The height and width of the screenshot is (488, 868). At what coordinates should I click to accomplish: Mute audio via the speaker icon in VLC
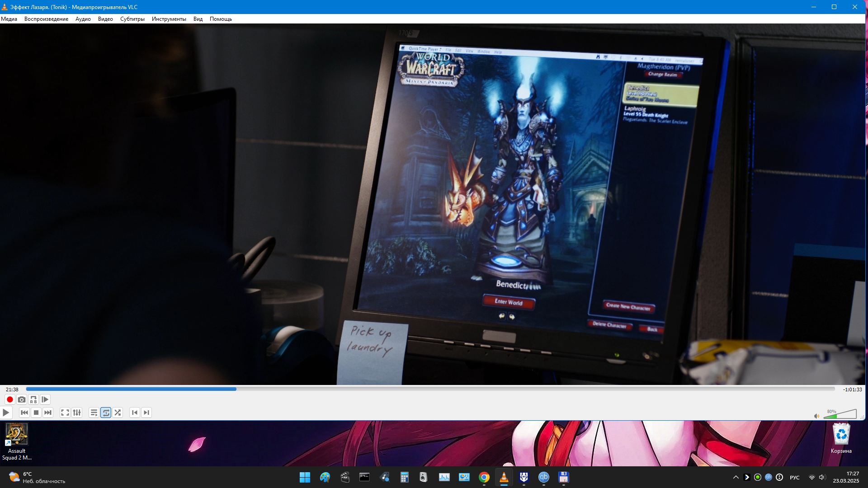click(x=816, y=416)
